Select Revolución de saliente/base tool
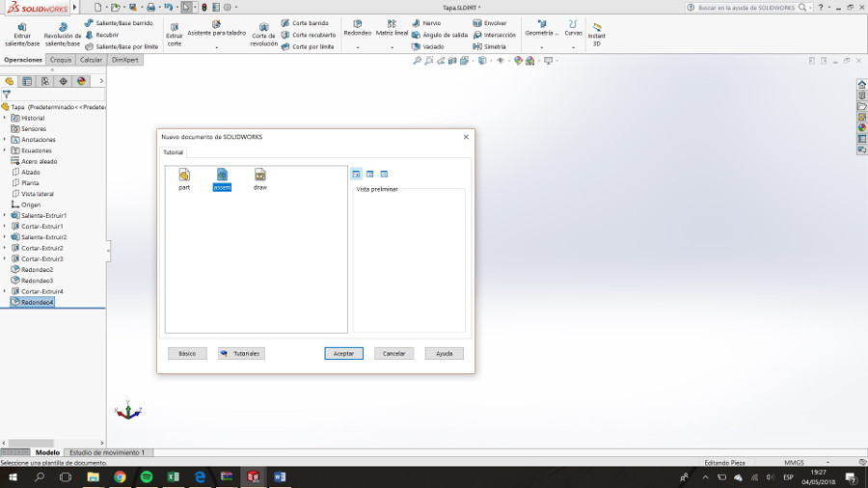 pos(63,35)
